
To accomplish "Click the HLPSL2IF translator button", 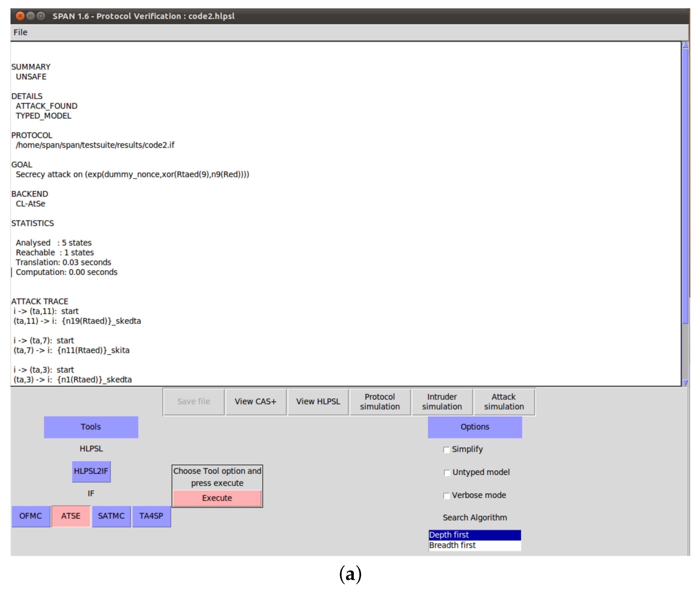I will tap(91, 471).
